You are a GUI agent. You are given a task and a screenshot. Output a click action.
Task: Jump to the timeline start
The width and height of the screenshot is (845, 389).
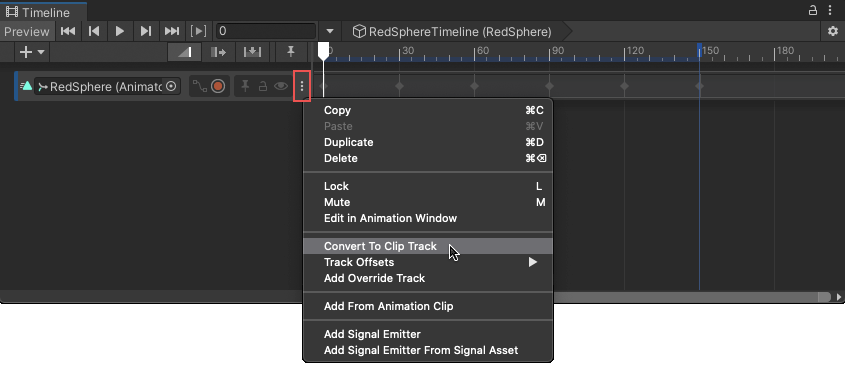click(68, 31)
